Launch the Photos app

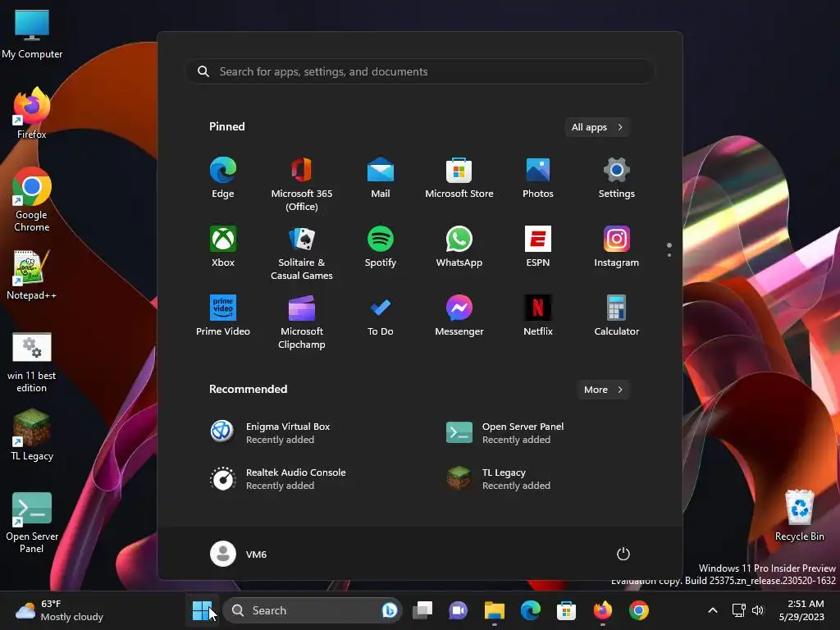[x=538, y=178]
